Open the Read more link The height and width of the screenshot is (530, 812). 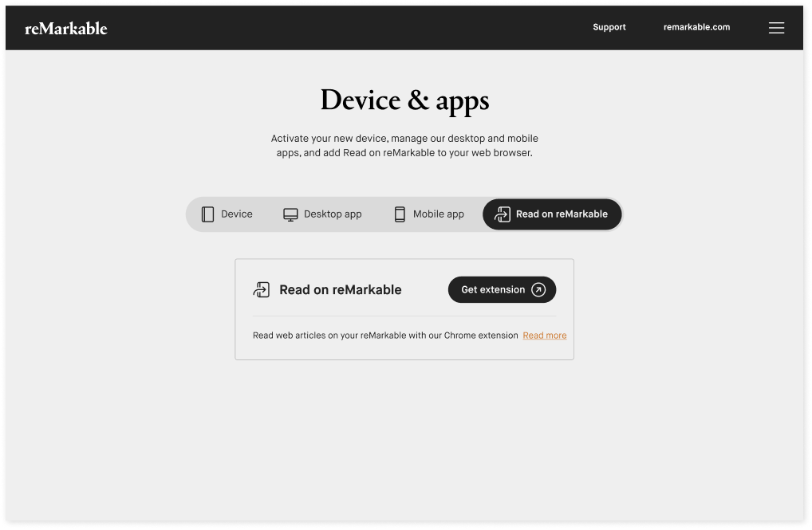pyautogui.click(x=544, y=335)
